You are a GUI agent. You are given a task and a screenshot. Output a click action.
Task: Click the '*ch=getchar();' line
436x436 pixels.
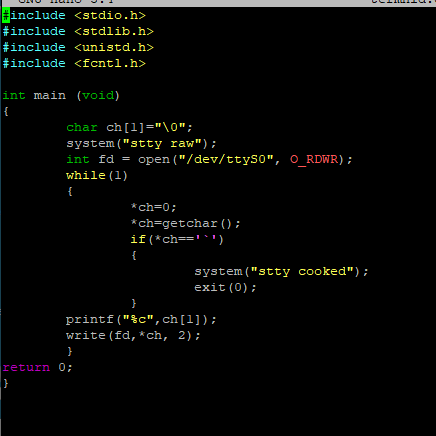[185, 223]
